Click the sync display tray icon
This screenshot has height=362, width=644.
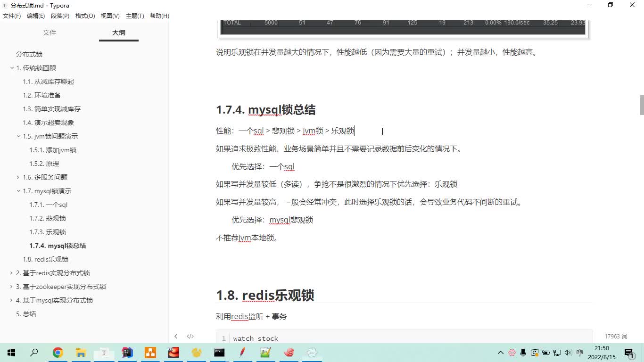point(535,353)
